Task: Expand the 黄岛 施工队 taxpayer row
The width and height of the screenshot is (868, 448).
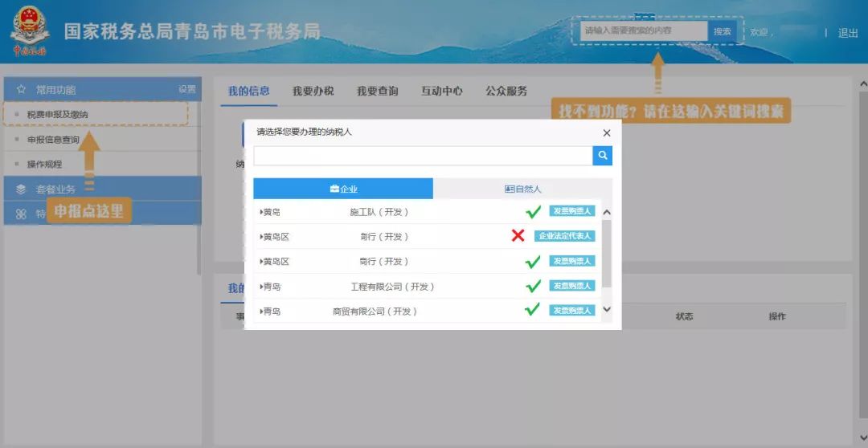Action: tap(262, 212)
